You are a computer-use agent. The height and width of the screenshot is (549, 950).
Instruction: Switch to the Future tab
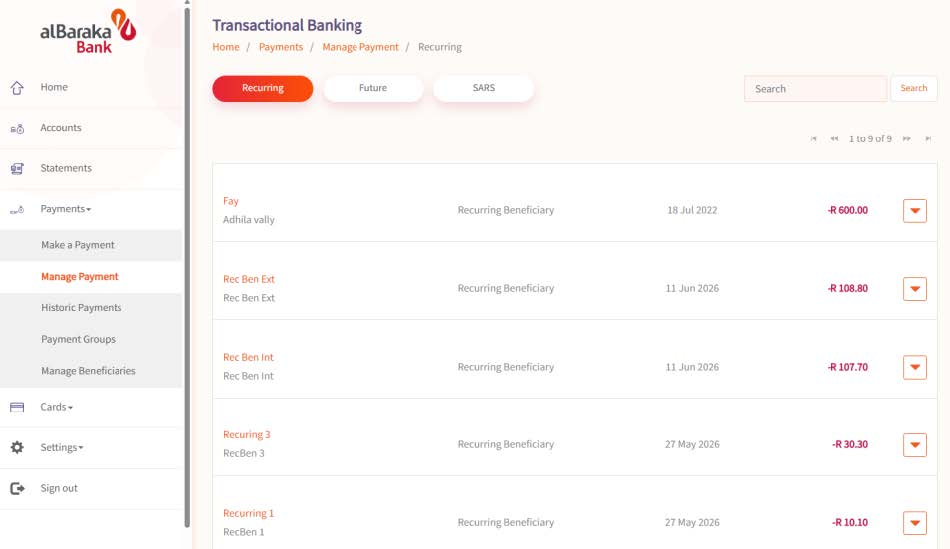point(373,88)
